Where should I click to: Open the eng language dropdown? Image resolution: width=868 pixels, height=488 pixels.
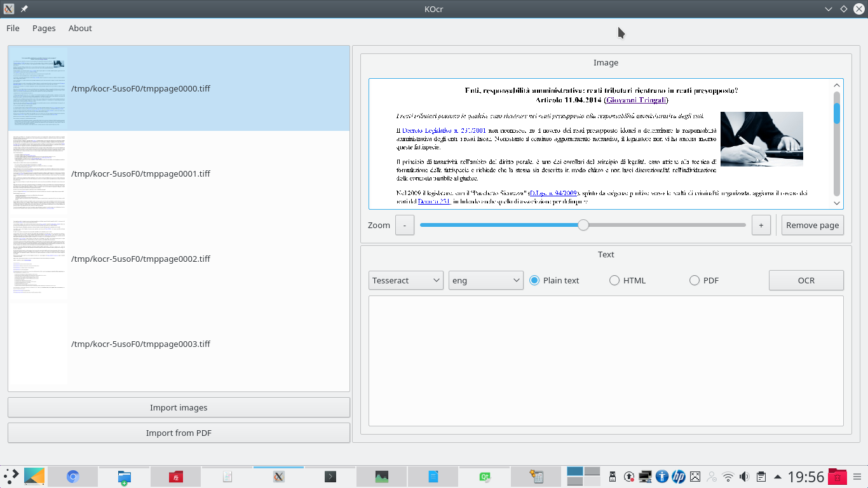(x=486, y=280)
